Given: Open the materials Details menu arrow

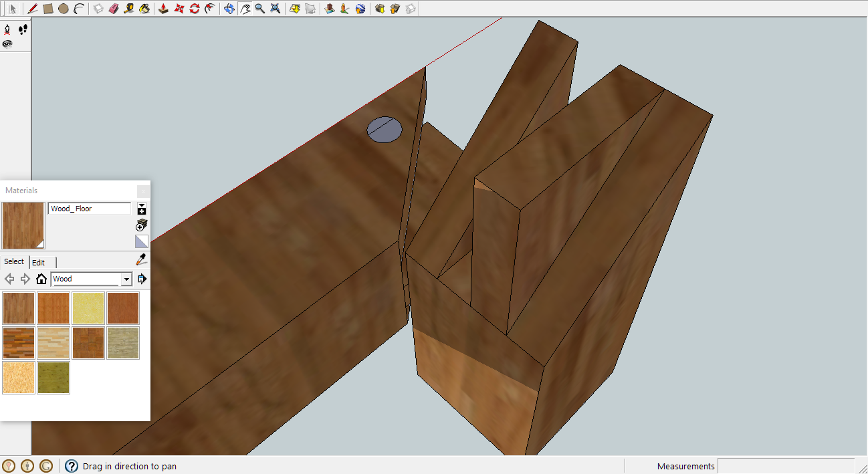Looking at the screenshot, I should [x=142, y=279].
